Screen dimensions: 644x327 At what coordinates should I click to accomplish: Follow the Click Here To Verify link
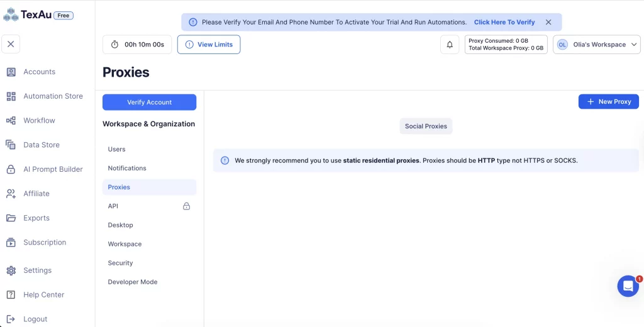pyautogui.click(x=504, y=22)
